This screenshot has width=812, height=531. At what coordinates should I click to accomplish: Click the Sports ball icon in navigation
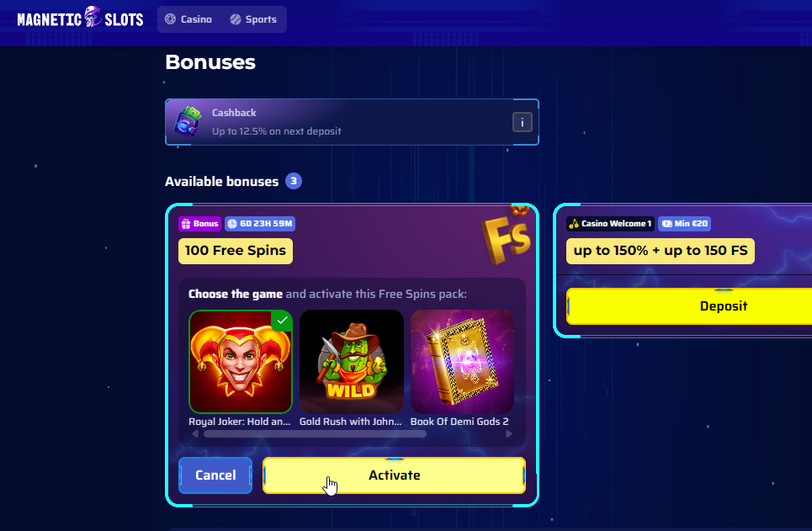pos(235,19)
